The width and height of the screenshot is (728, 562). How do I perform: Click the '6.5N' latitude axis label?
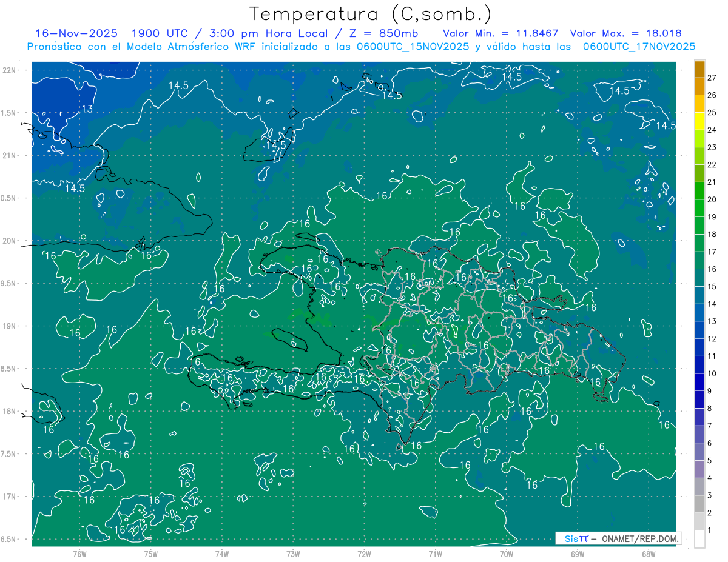pos(8,540)
